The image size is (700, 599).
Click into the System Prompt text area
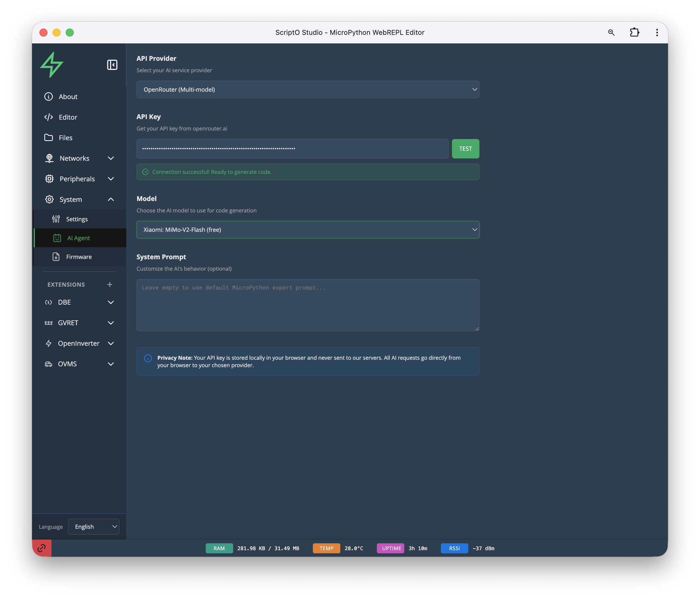coord(307,305)
